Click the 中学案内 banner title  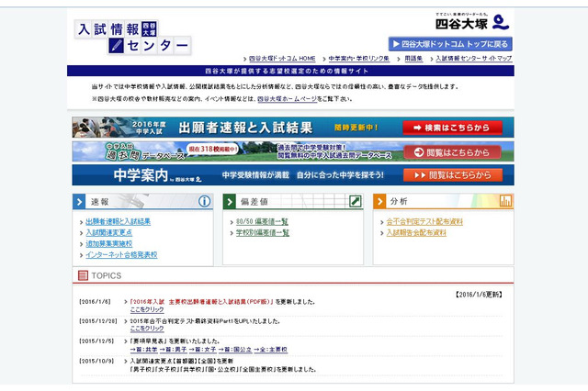click(x=141, y=175)
